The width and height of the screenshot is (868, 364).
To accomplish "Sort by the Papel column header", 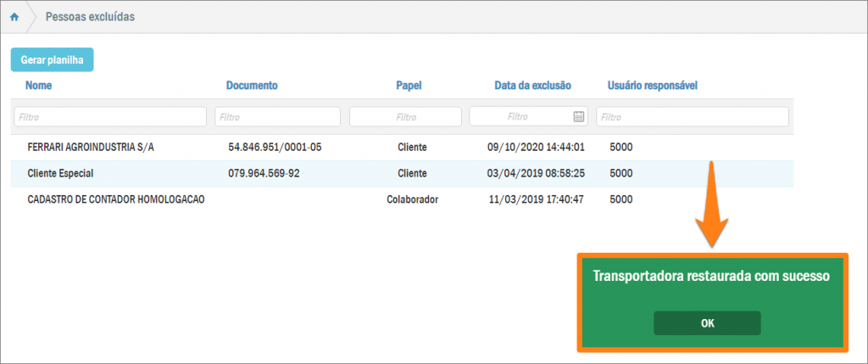I will click(409, 86).
